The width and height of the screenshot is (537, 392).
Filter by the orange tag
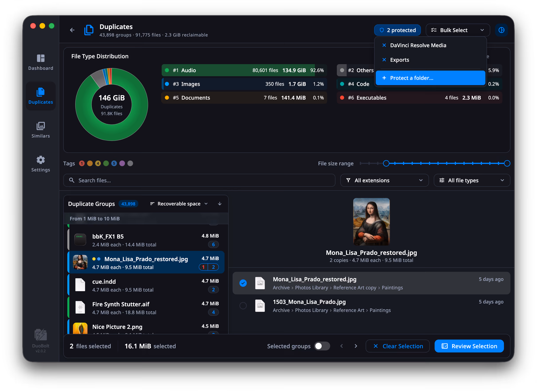90,164
